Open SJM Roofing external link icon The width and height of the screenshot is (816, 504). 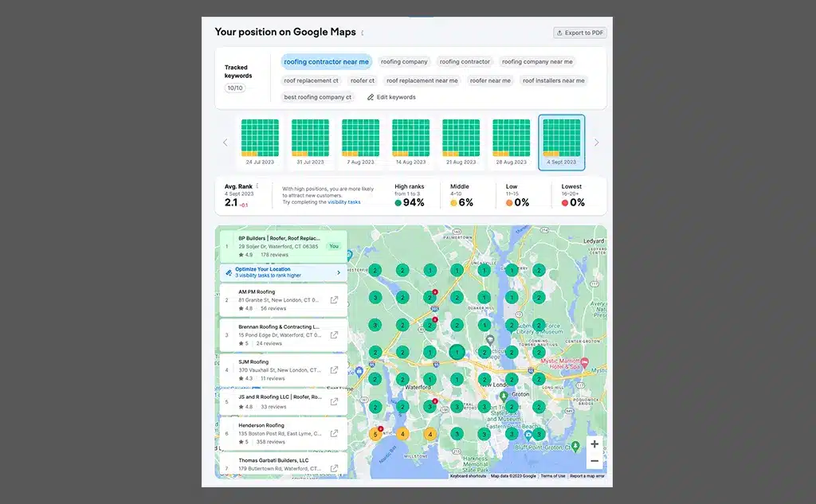334,369
